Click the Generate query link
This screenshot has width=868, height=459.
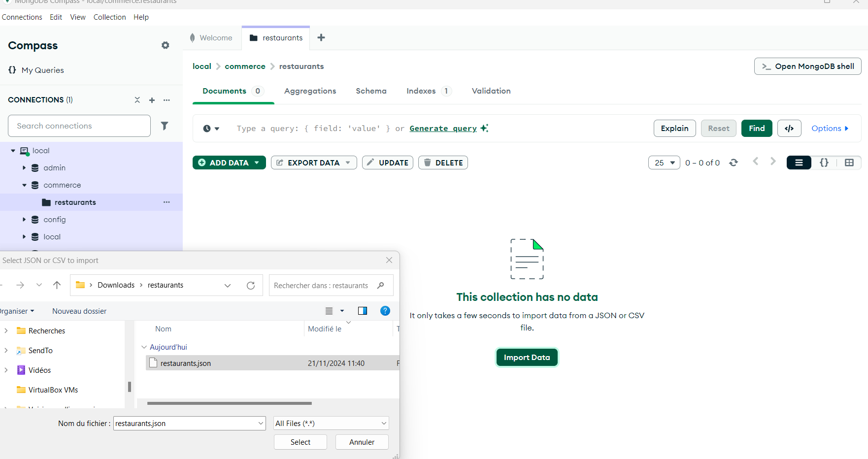(443, 129)
